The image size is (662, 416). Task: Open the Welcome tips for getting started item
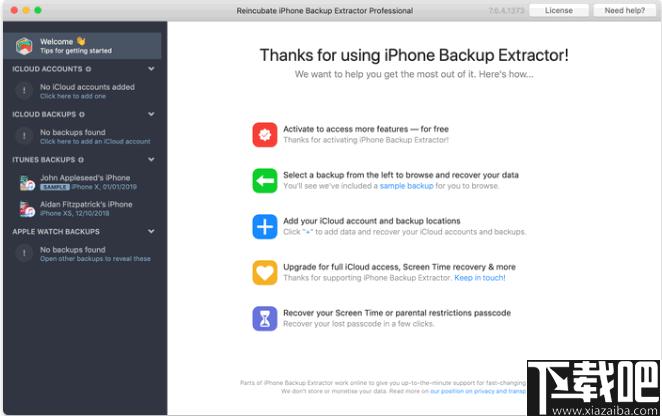coord(82,46)
